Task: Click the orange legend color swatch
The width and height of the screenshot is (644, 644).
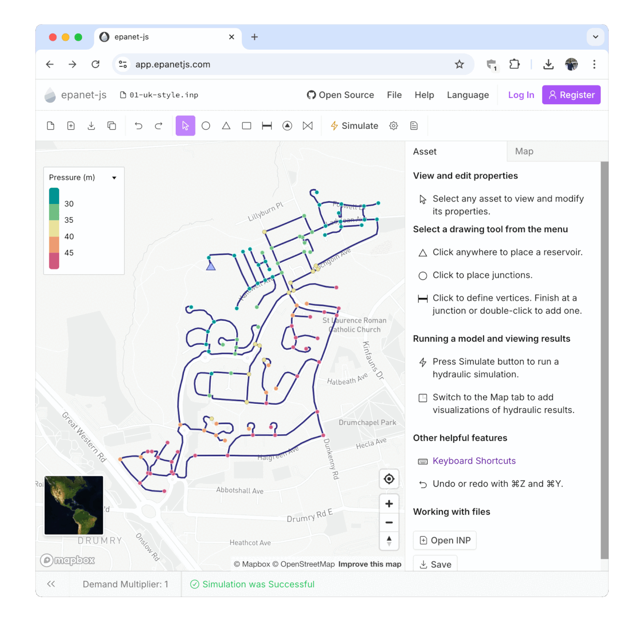Action: pos(54,245)
